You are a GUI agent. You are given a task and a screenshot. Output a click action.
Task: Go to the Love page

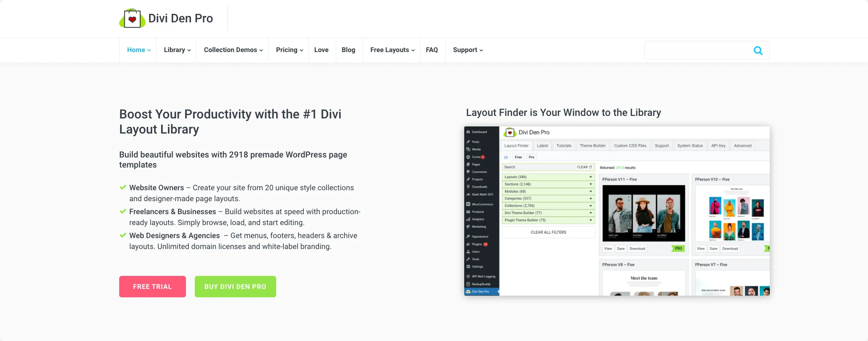tap(321, 50)
